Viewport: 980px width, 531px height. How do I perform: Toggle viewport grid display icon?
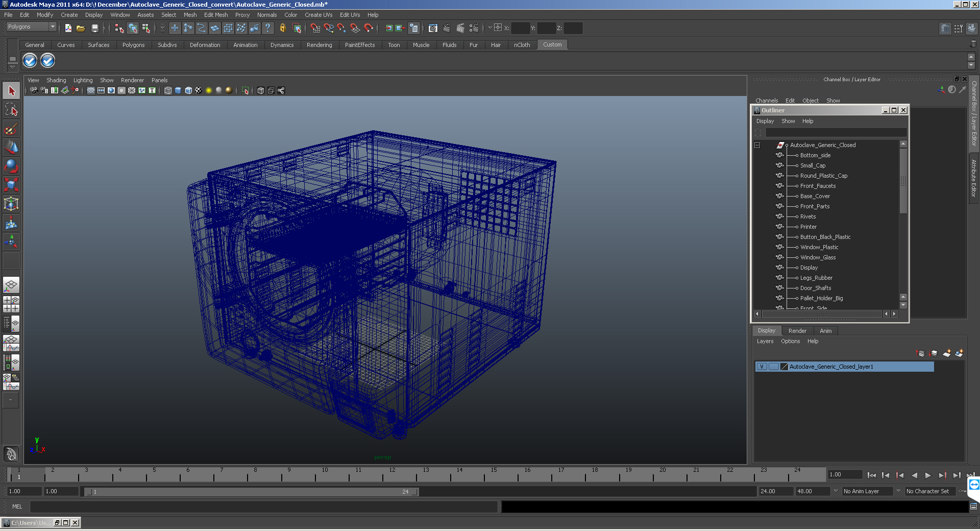point(91,90)
